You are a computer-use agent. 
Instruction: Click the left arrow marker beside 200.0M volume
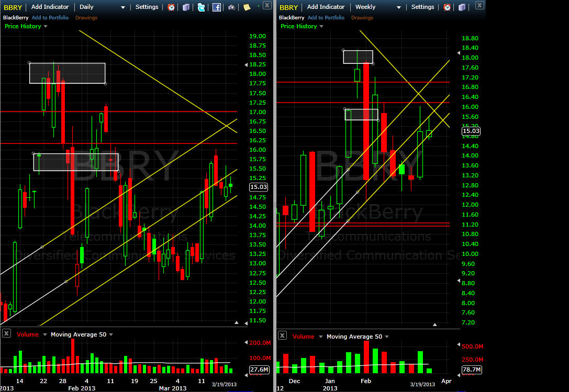tap(246, 342)
